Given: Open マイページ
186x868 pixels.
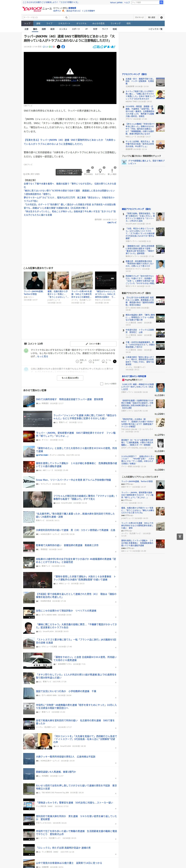Looking at the screenshot, I should 139,18.
